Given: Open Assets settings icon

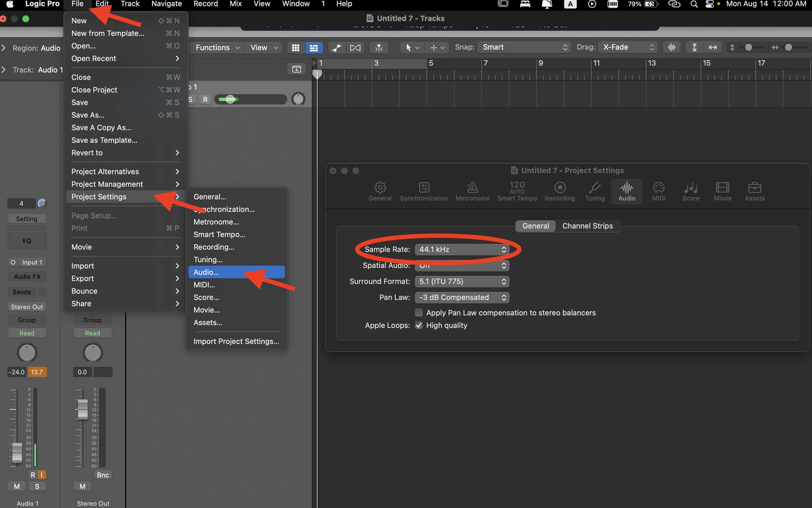Looking at the screenshot, I should click(755, 191).
